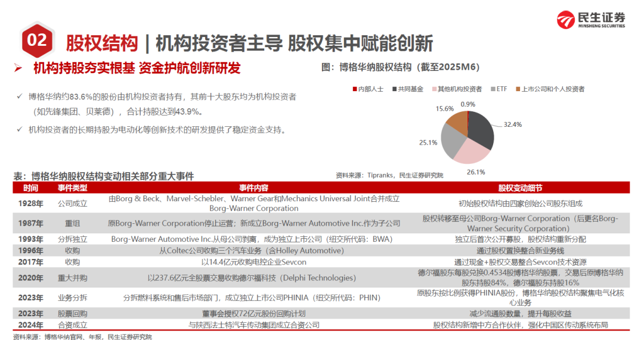The image size is (644, 340).
Task: Click the 重组 event type cell
Action: pos(72,223)
